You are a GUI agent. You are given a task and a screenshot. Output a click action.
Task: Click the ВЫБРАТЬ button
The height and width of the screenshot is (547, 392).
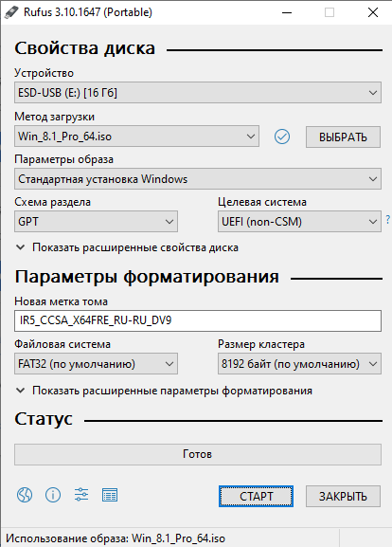click(343, 137)
